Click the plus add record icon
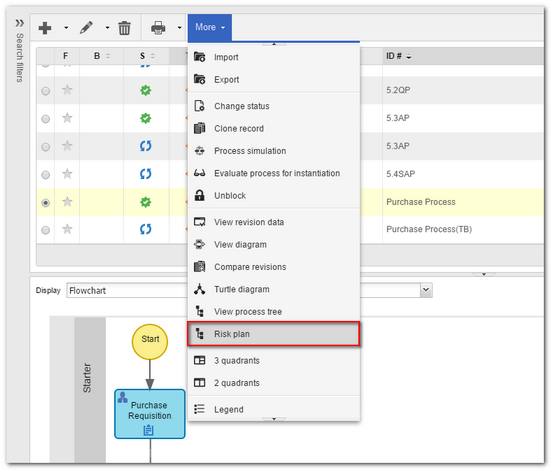Image resolution: width=551 pixels, height=470 pixels. point(45,28)
